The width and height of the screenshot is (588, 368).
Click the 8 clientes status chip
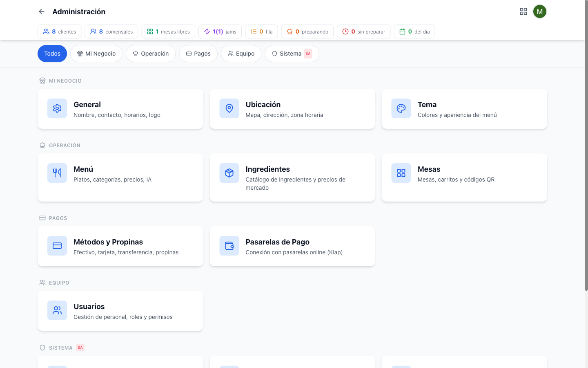click(x=60, y=31)
